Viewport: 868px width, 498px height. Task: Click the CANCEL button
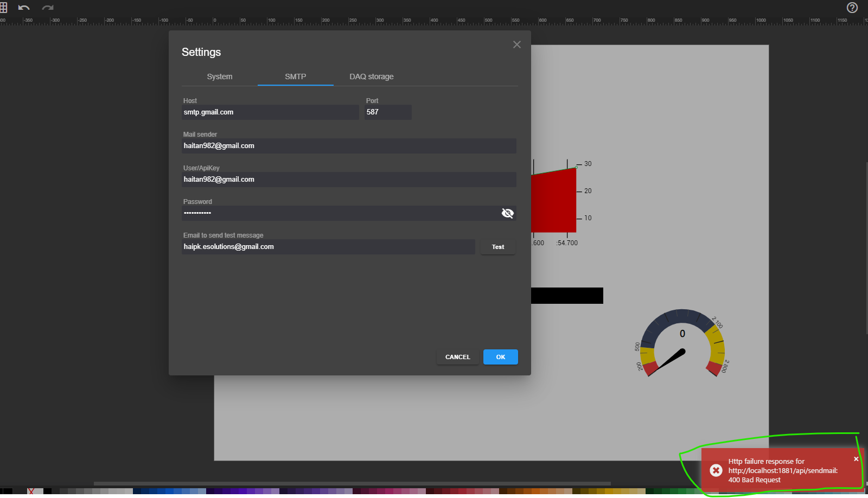458,357
